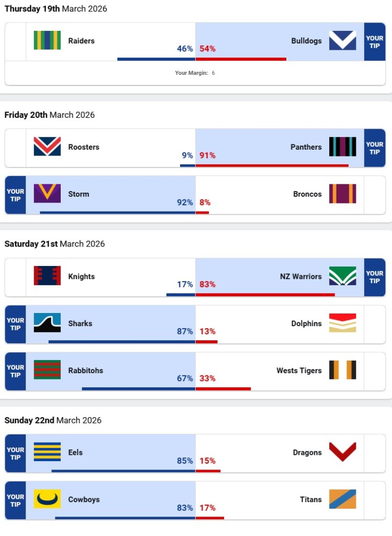Click the Bulldogs team jersey icon
Viewport: 392px width, 536px height.
point(343,41)
